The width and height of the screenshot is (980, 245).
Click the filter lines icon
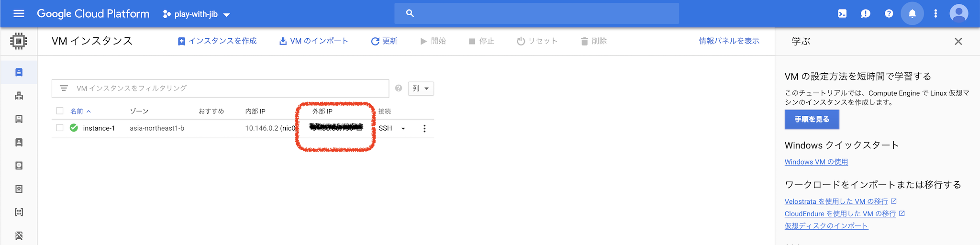tap(64, 89)
